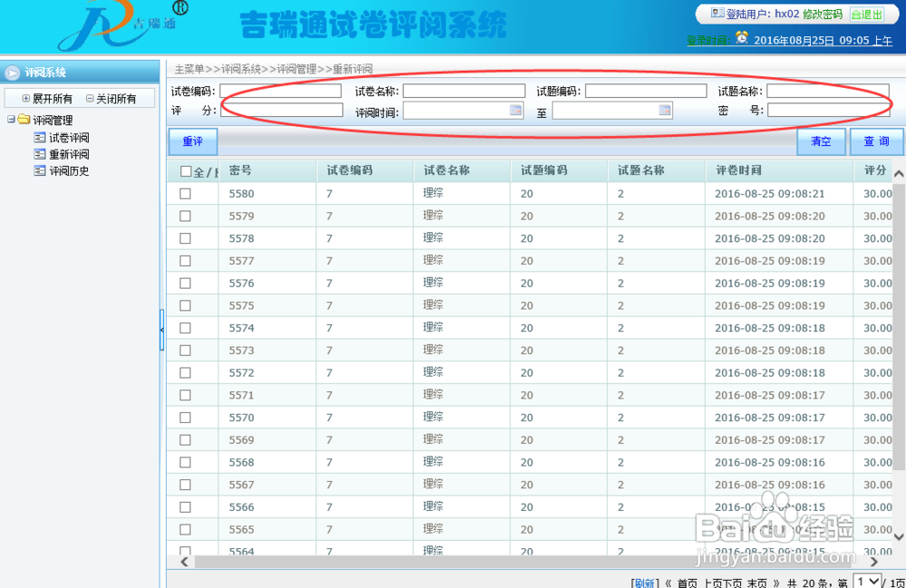Click the 刷新 refresh link at bottom

[x=644, y=581]
